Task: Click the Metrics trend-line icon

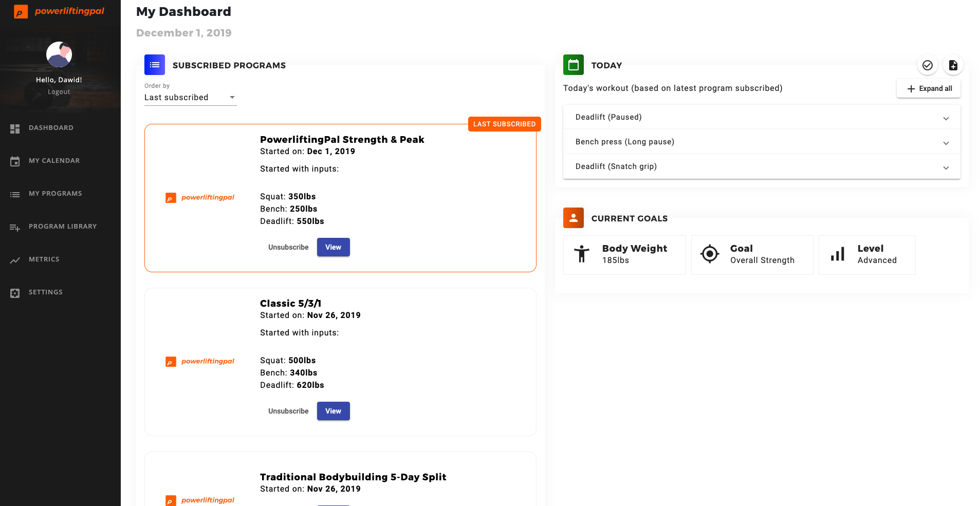Action: point(15,260)
